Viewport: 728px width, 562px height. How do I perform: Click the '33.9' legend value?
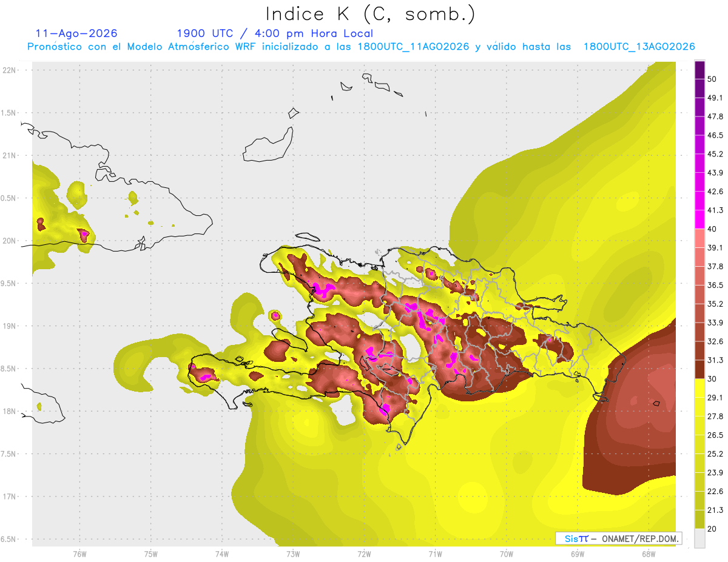[715, 323]
